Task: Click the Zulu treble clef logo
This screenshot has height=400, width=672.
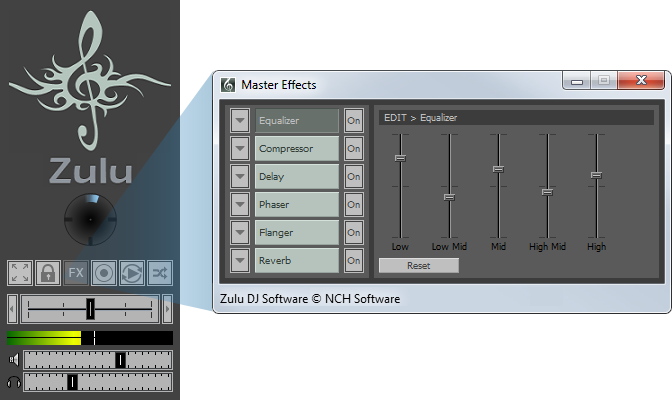Action: pos(90,81)
